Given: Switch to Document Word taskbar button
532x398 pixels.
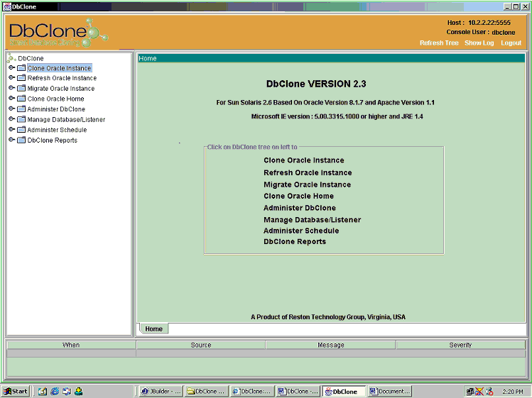Looking at the screenshot, I should click(389, 391).
